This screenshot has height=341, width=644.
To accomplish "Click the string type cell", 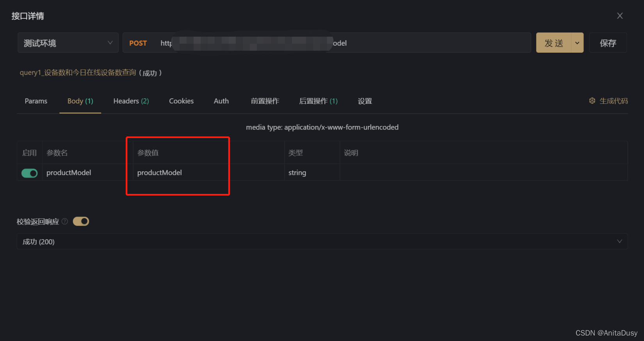I will pyautogui.click(x=312, y=172).
